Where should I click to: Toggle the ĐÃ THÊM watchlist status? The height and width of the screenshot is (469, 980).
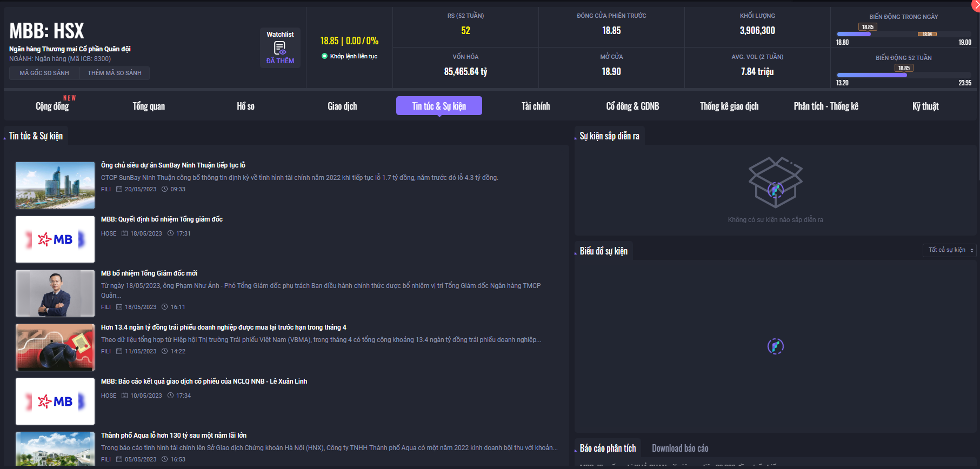[x=280, y=61]
